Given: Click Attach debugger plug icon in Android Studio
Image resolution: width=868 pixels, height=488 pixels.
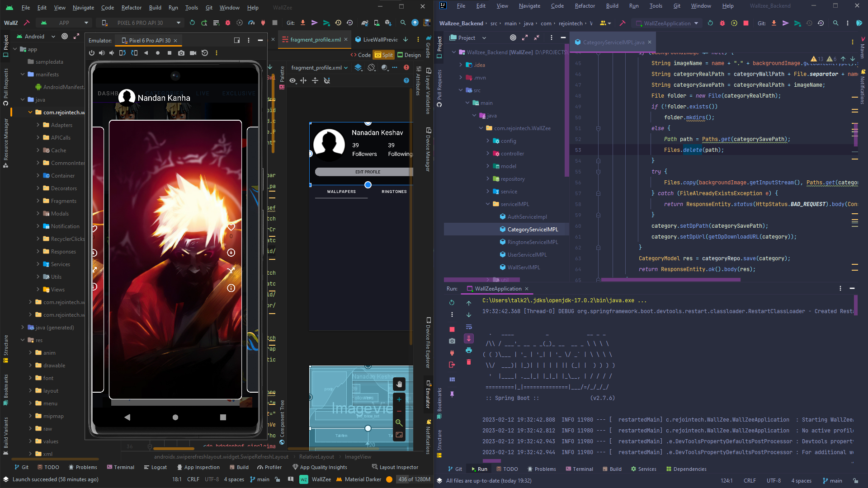Looking at the screenshot, I should [x=263, y=23].
